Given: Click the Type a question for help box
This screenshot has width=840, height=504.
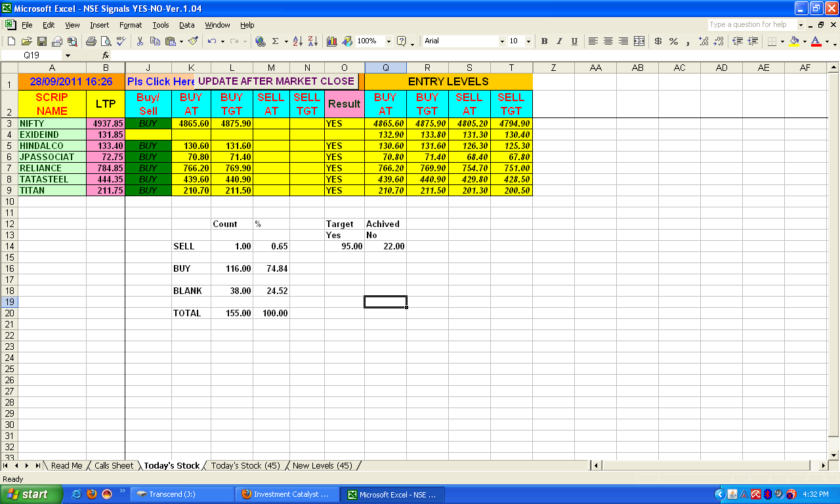Looking at the screenshot, I should click(751, 25).
